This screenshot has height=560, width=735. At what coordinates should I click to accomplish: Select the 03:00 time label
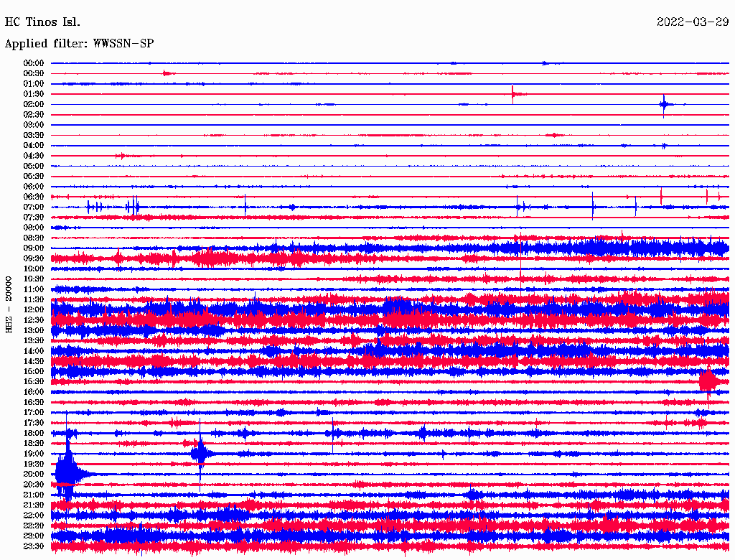34,125
